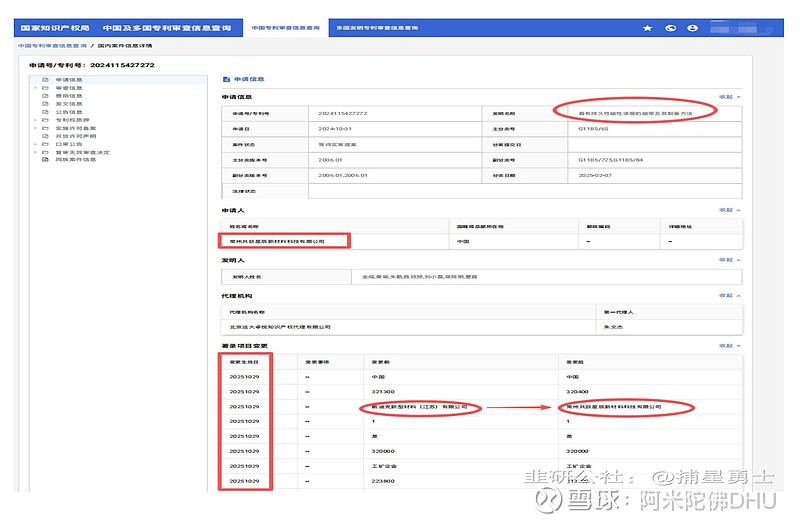Click the 案件状态 value 等待实审提案

337,145
